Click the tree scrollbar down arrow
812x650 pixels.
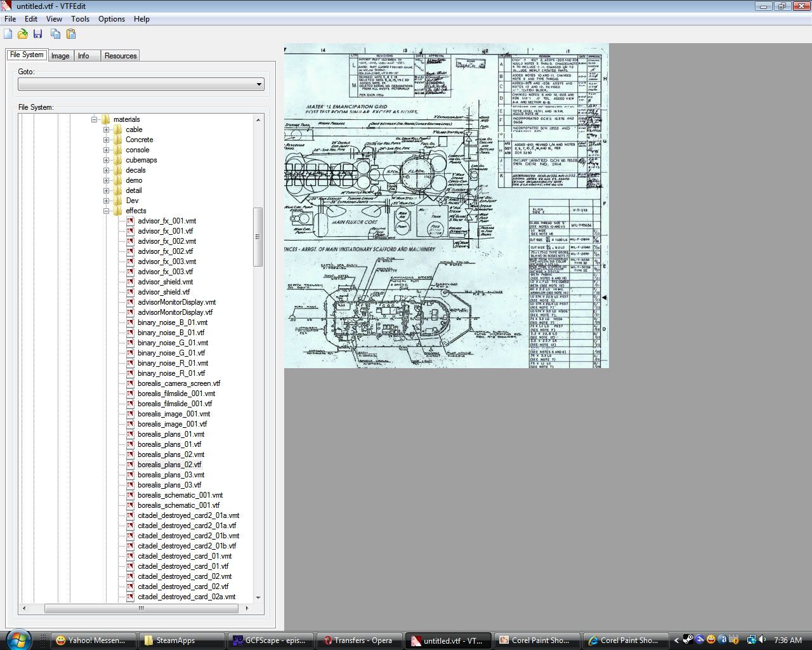pos(258,597)
